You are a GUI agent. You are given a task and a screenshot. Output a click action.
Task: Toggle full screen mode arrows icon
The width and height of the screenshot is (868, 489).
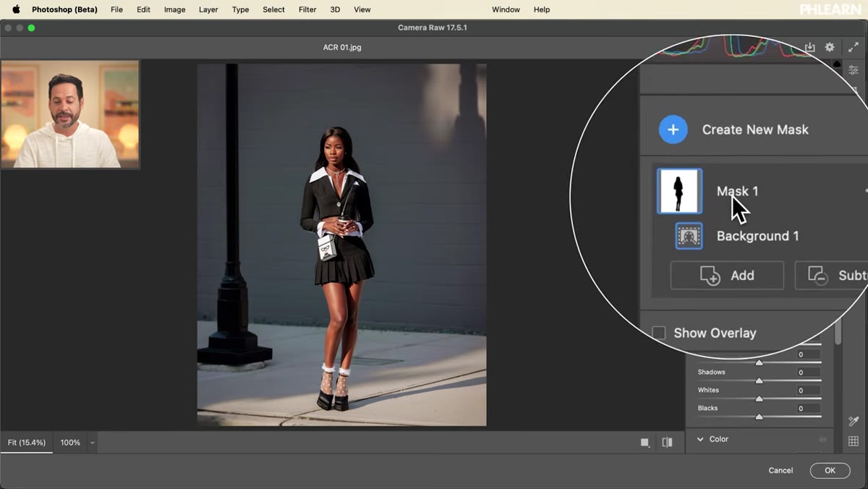[x=853, y=47]
